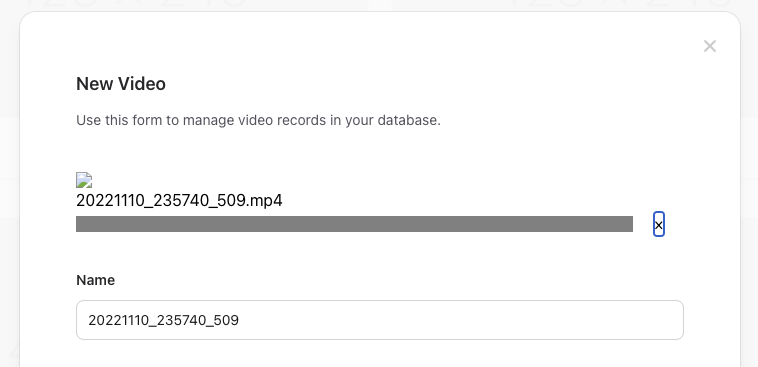Click the form description text

(x=259, y=120)
